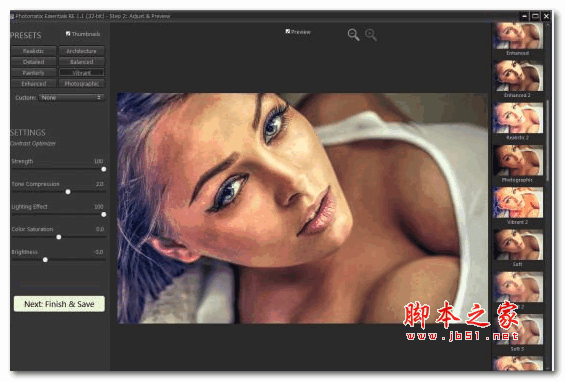
Task: Click the Lighting Effect value 100
Action: 98,206
